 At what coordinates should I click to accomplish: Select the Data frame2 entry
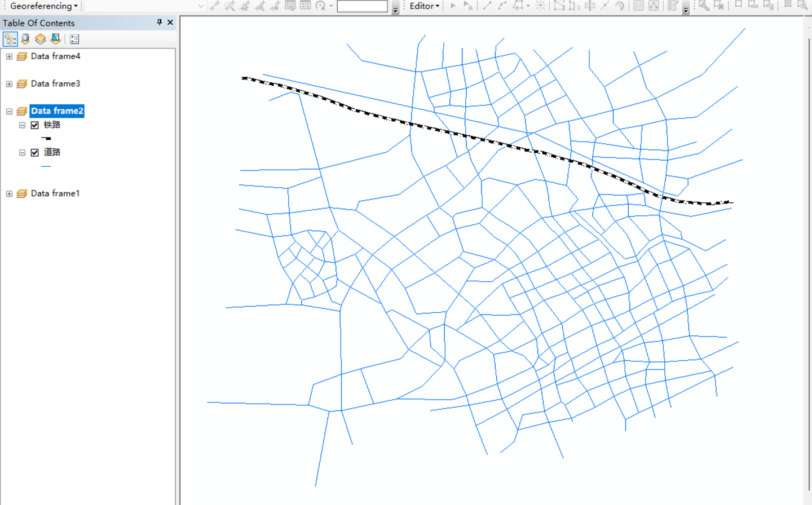[56, 110]
